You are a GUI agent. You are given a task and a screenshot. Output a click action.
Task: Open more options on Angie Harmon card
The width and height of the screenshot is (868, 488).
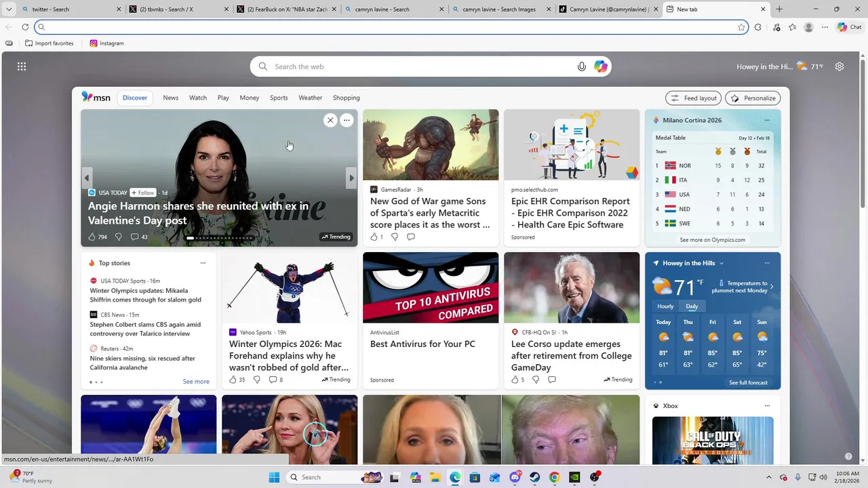[347, 120]
